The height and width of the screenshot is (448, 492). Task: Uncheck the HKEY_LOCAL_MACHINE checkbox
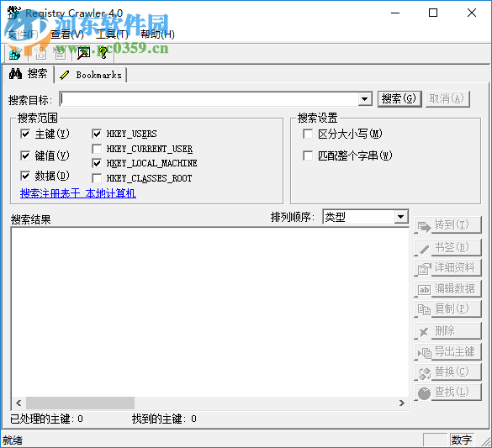(97, 163)
